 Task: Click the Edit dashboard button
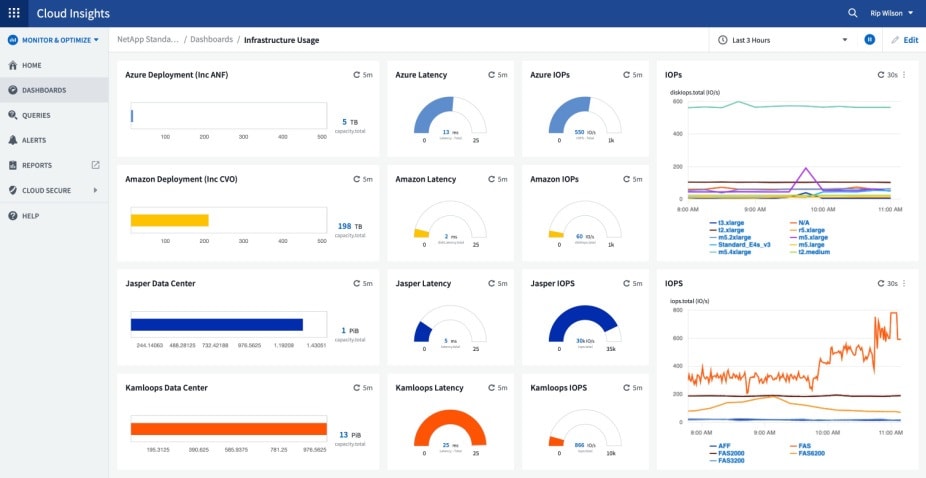click(905, 40)
